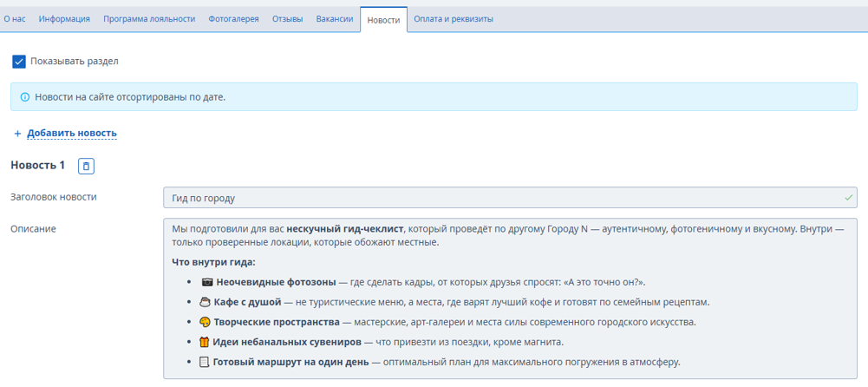Click the text Что внутри гида in description

pos(213,262)
